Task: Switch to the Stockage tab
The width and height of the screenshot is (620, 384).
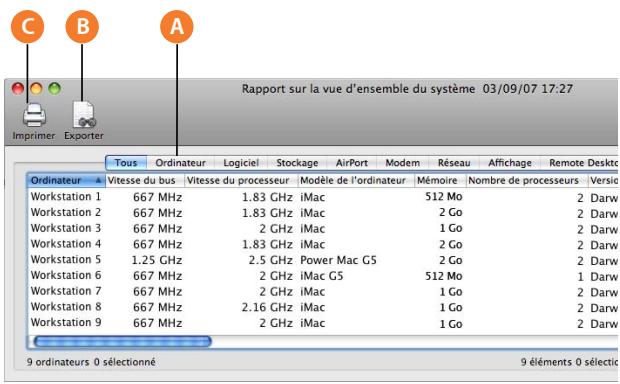Action: pos(297,163)
